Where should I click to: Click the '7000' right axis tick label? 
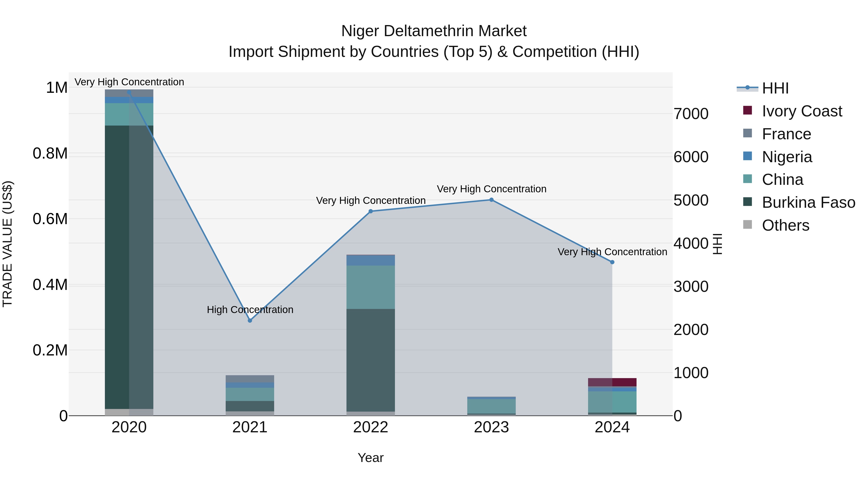point(691,114)
